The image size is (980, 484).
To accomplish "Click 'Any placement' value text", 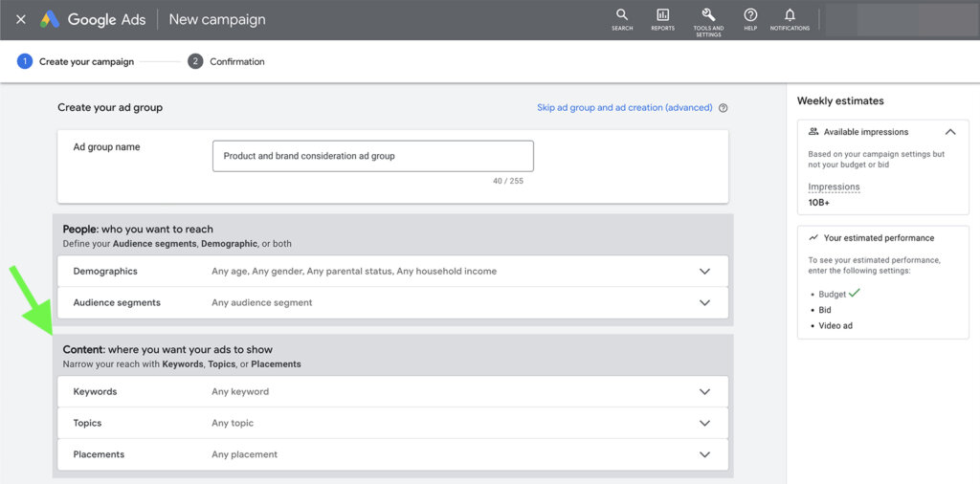I will coord(244,454).
